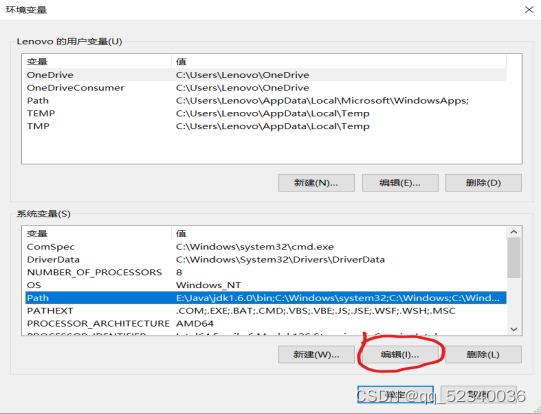Select PROCESSOR_ARCHITECTURE system variable row
This screenshot has width=541, height=414.
[x=266, y=323]
